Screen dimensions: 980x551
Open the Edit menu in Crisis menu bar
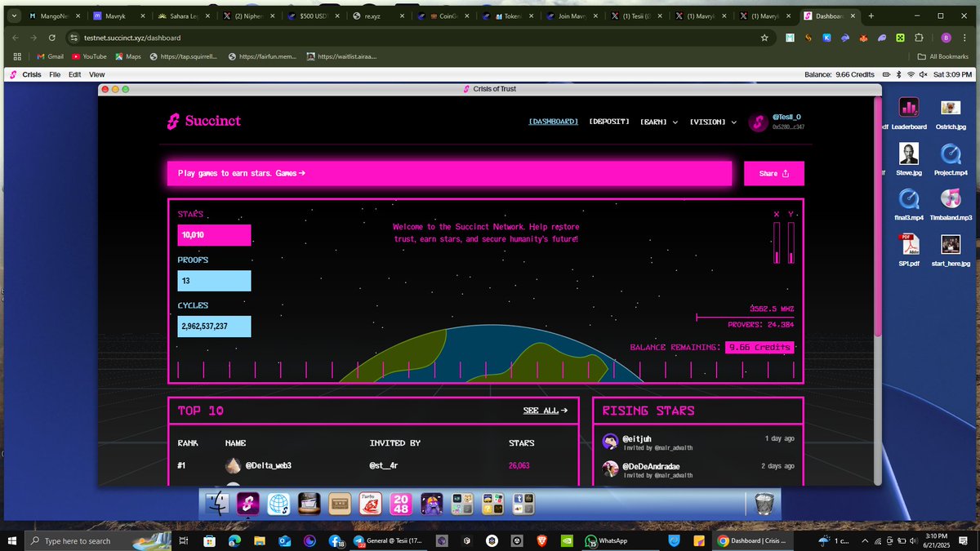(74, 74)
